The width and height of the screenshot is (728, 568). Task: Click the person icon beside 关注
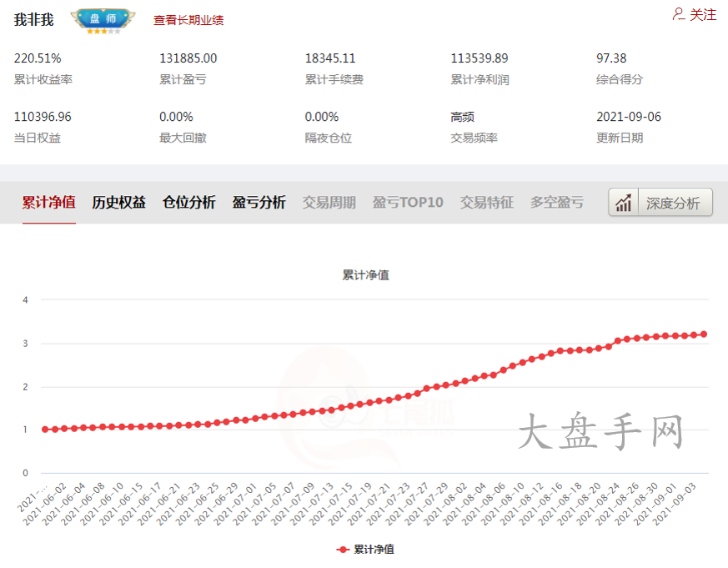677,14
